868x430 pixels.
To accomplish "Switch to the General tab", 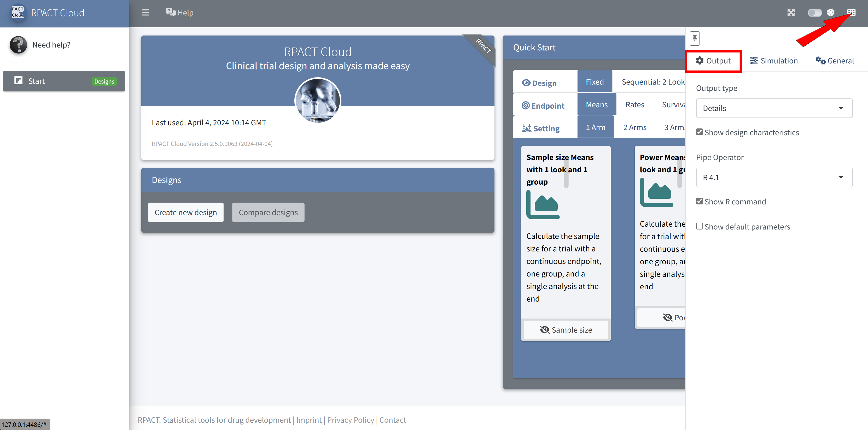I will click(835, 61).
